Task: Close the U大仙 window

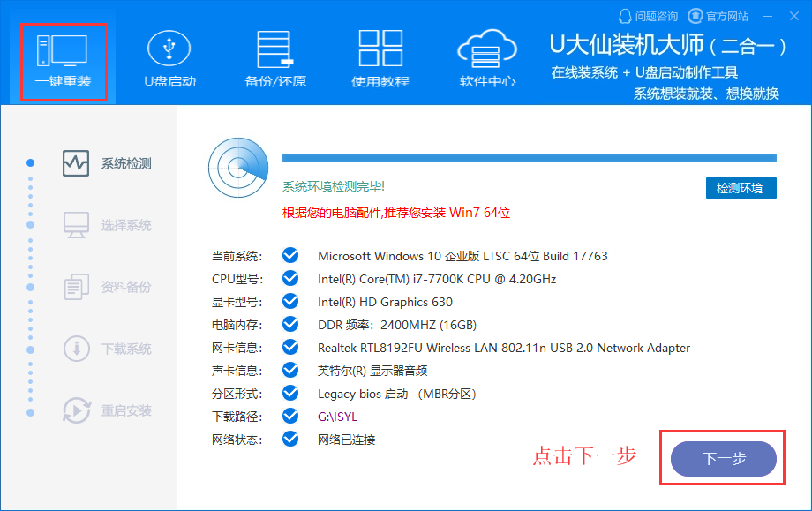Action: [794, 16]
